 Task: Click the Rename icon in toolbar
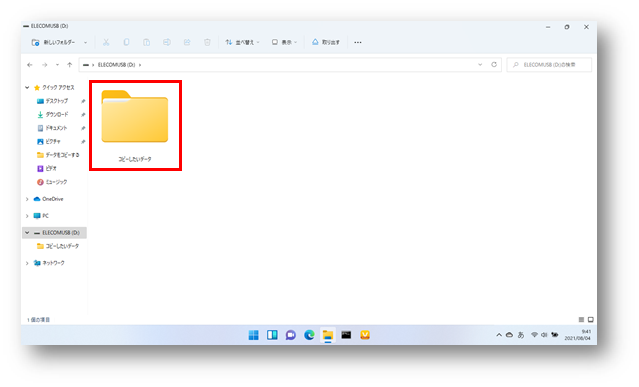click(167, 42)
